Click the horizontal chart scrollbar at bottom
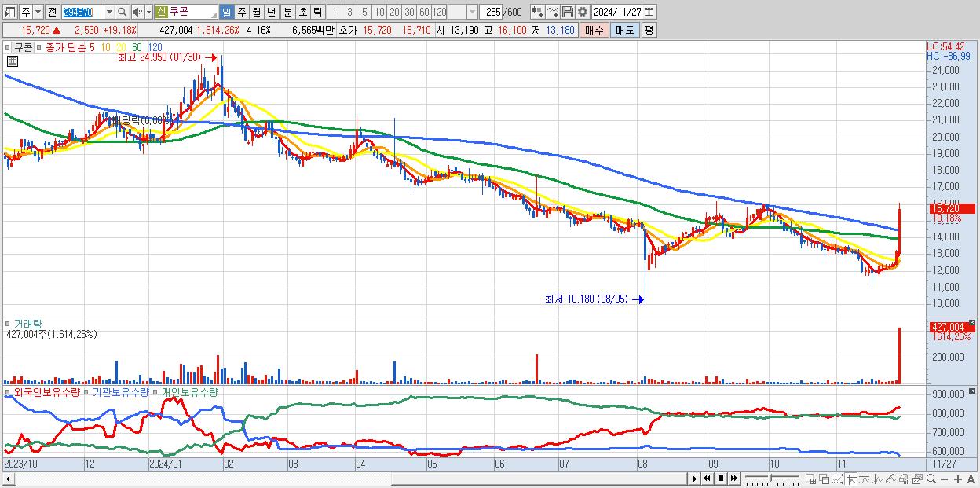Screen dimensions: 980x488 click(344, 478)
